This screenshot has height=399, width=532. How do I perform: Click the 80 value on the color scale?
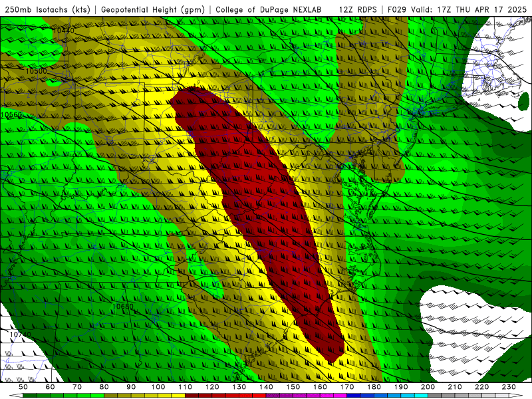(x=104, y=387)
